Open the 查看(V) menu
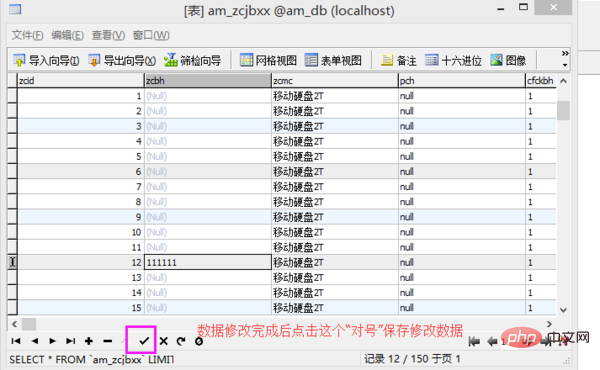This screenshot has height=370, width=600. (x=108, y=35)
